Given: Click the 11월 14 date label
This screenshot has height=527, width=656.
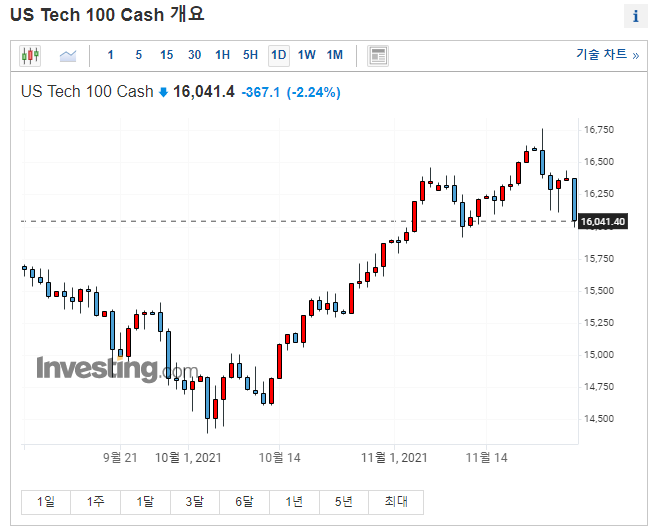Looking at the screenshot, I should pos(487,458).
